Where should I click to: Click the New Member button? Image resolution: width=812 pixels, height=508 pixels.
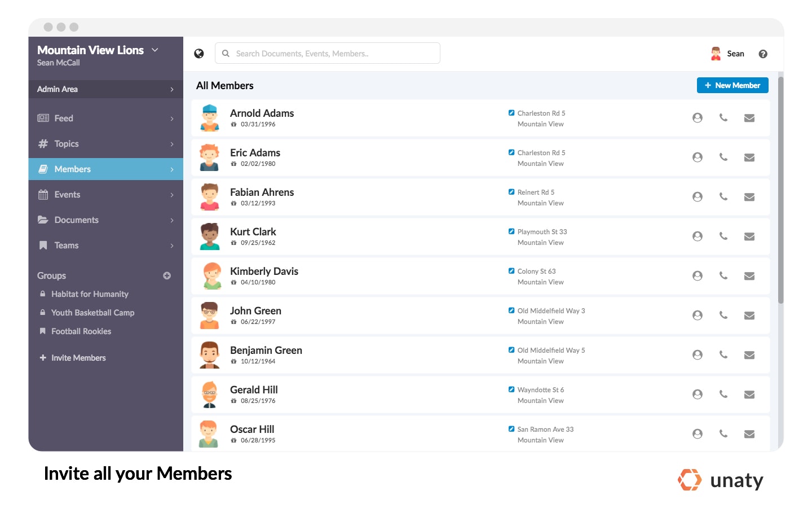[x=732, y=85]
